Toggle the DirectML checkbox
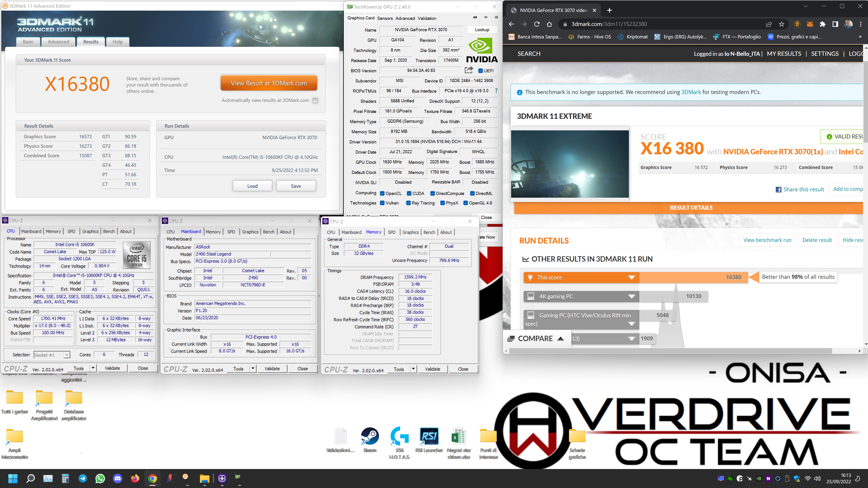Image resolution: width=868 pixels, height=488 pixels. point(472,193)
